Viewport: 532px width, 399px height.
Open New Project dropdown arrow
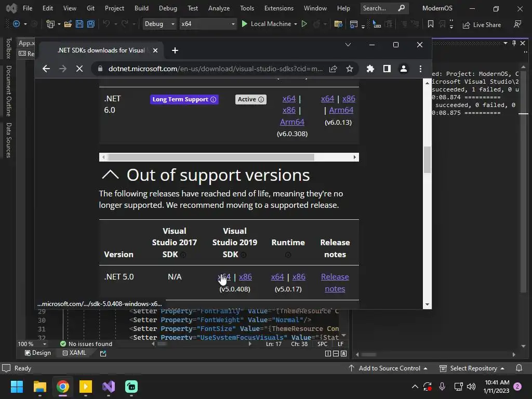pyautogui.click(x=59, y=24)
